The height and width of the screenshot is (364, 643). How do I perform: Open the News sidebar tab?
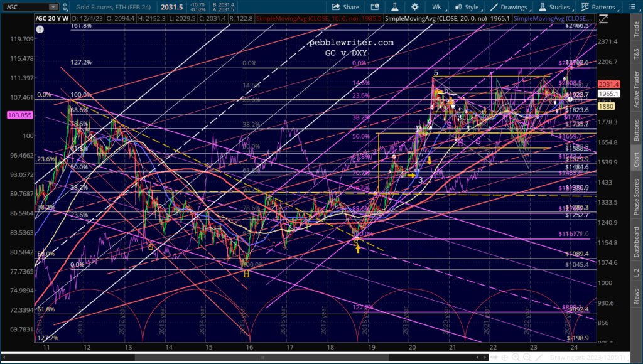[x=637, y=296]
